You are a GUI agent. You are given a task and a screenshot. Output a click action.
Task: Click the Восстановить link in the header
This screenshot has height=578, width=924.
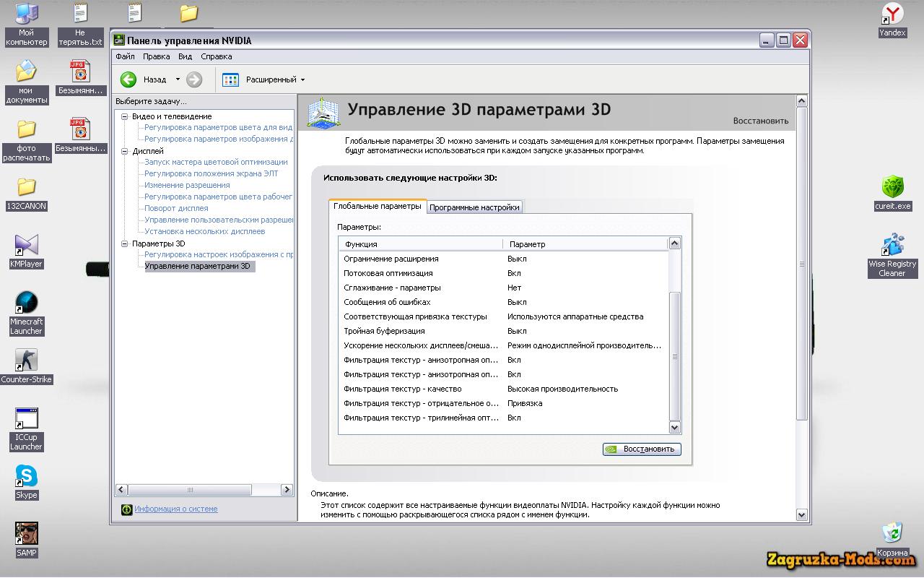click(x=761, y=121)
